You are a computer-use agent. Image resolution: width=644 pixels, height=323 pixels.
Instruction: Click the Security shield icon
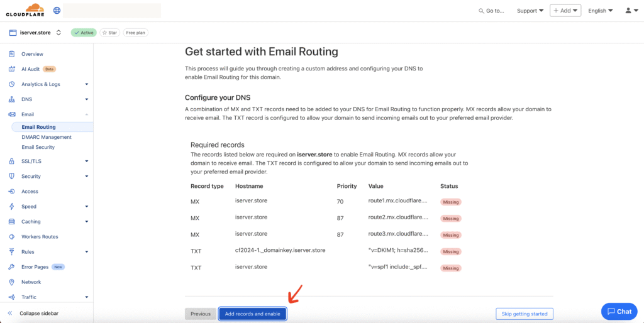tap(12, 176)
